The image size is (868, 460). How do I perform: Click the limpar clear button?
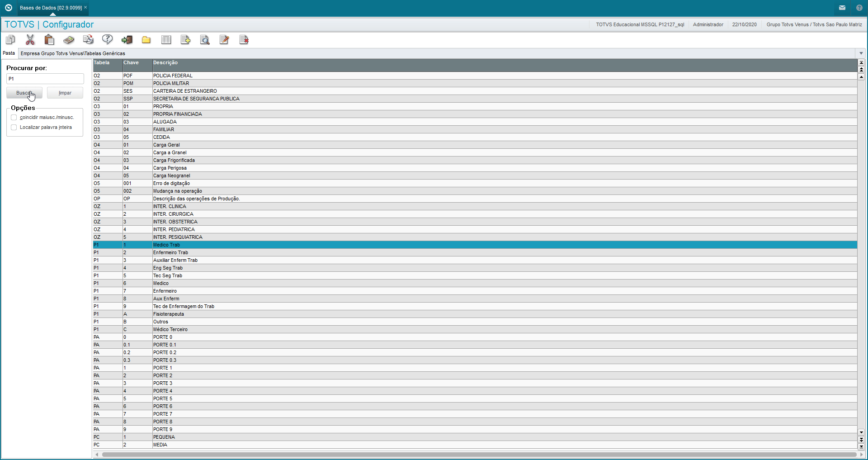tap(65, 93)
